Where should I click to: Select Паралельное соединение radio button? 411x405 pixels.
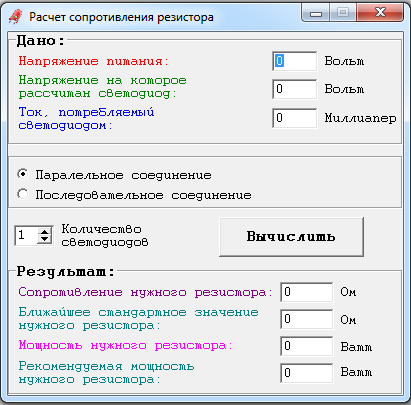pyautogui.click(x=23, y=174)
